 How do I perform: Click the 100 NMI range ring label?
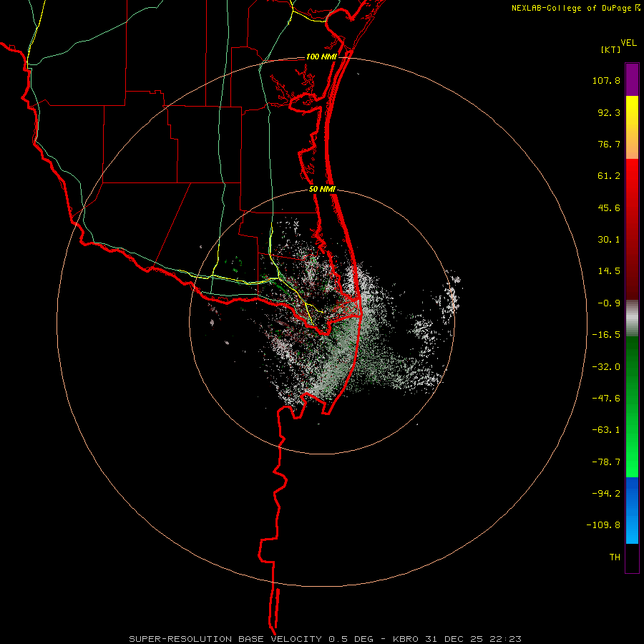coord(321,57)
